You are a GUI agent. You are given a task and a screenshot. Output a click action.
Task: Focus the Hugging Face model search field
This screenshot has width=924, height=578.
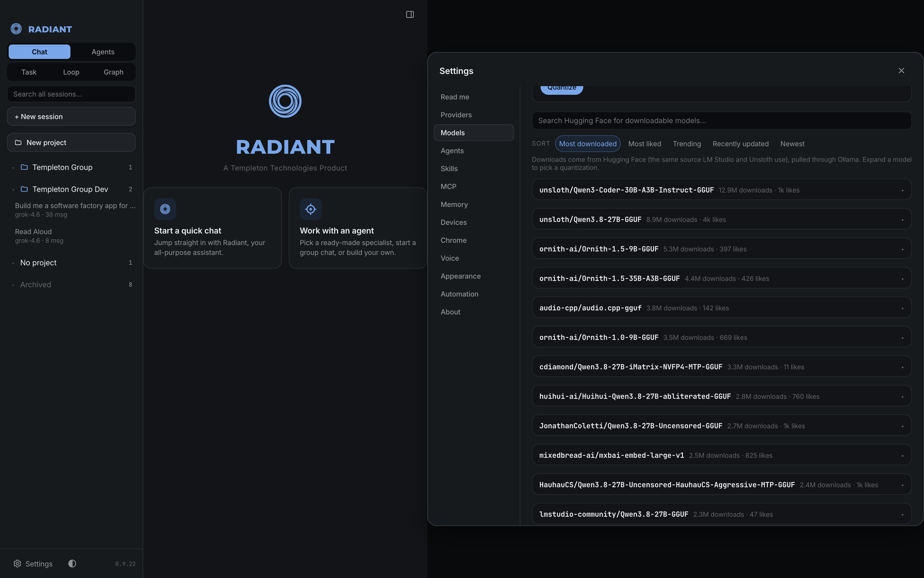click(x=722, y=121)
